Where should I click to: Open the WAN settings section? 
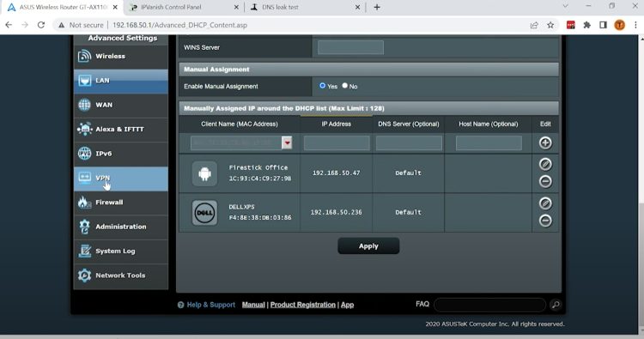[x=121, y=105]
